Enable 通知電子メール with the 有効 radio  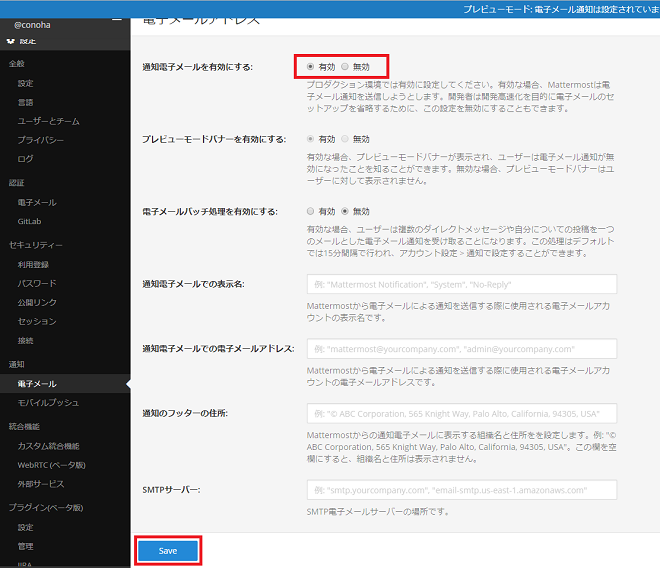(x=310, y=67)
